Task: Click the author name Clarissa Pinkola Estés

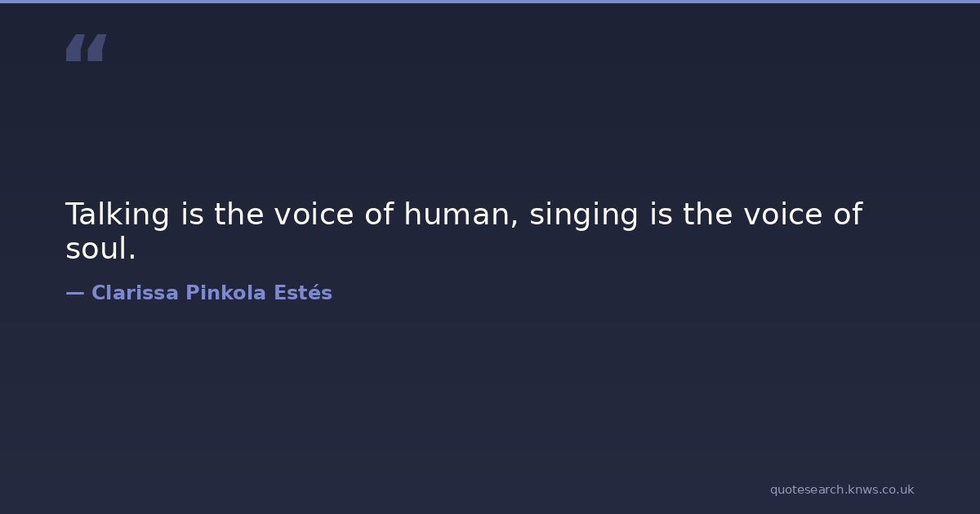Action: tap(212, 293)
